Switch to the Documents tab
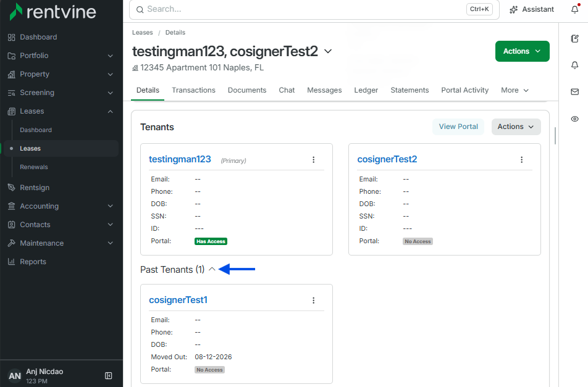 [247, 90]
